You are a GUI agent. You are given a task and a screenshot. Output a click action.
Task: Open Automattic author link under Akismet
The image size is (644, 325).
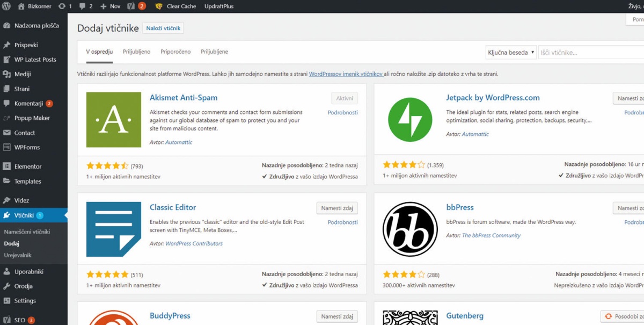179,142
